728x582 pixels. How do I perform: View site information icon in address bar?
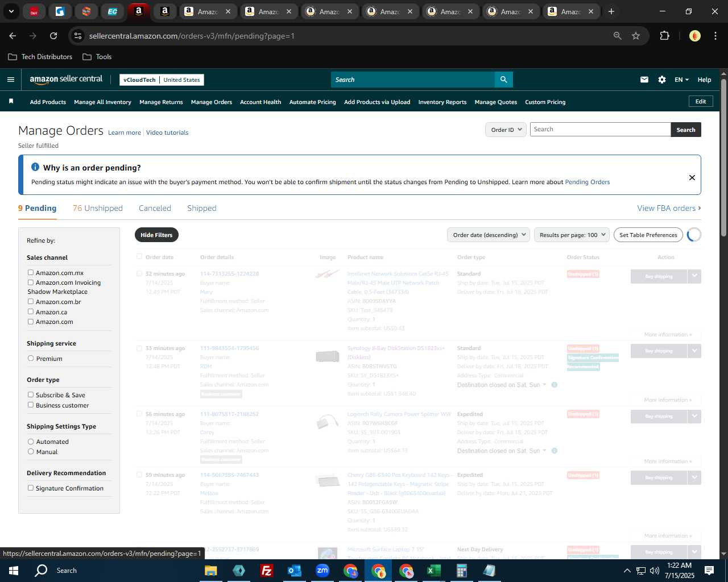[x=78, y=36]
